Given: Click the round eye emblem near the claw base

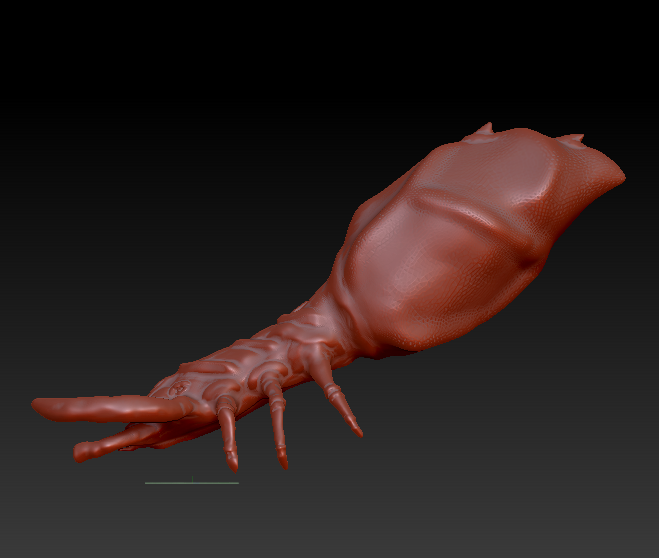Looking at the screenshot, I should coord(181,387).
